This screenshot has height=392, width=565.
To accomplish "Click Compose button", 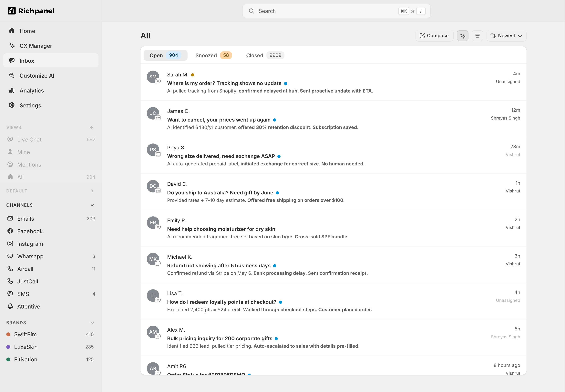I will point(434,36).
